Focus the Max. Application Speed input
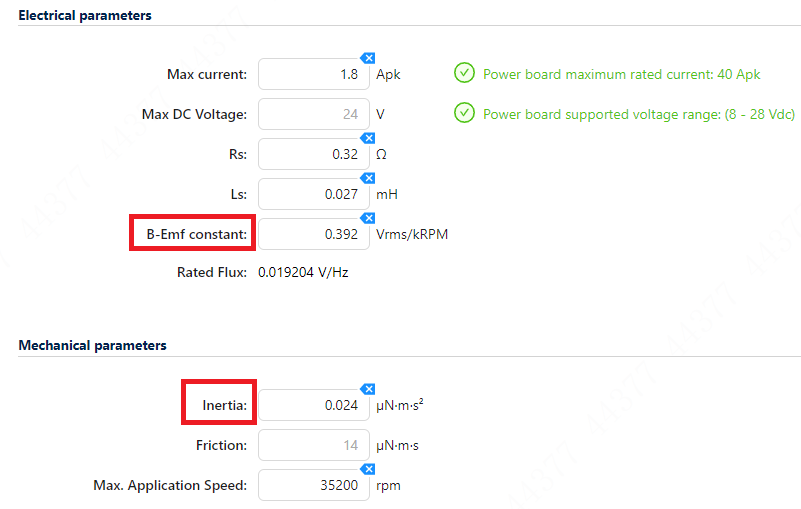801x509 pixels. pos(313,485)
